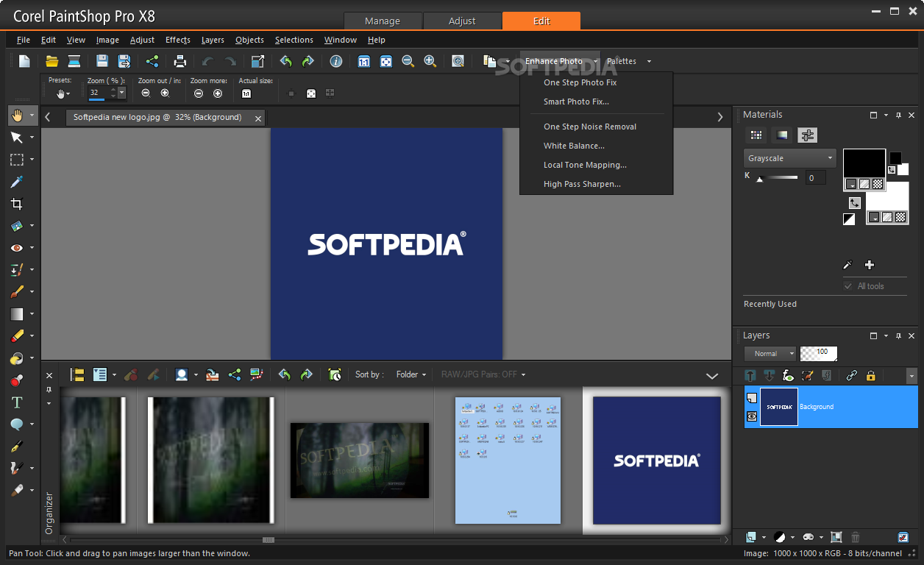
Task: Toggle foreground material transparent button
Action: (x=877, y=184)
